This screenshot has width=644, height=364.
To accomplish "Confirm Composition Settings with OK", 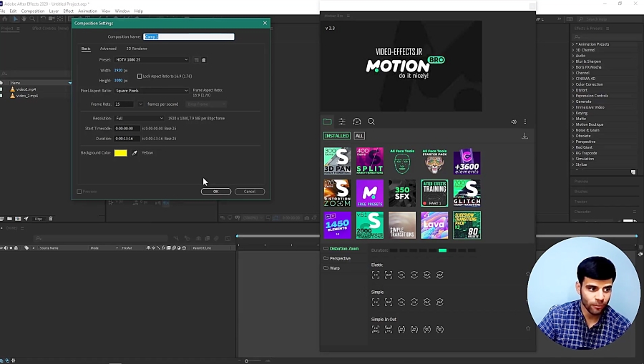I will click(x=216, y=192).
